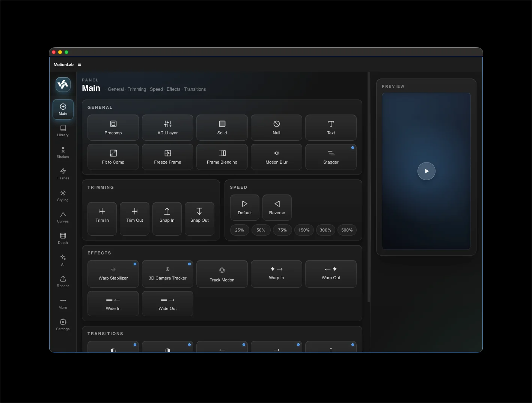This screenshot has height=403, width=532.
Task: Play the preview video
Action: pyautogui.click(x=427, y=171)
